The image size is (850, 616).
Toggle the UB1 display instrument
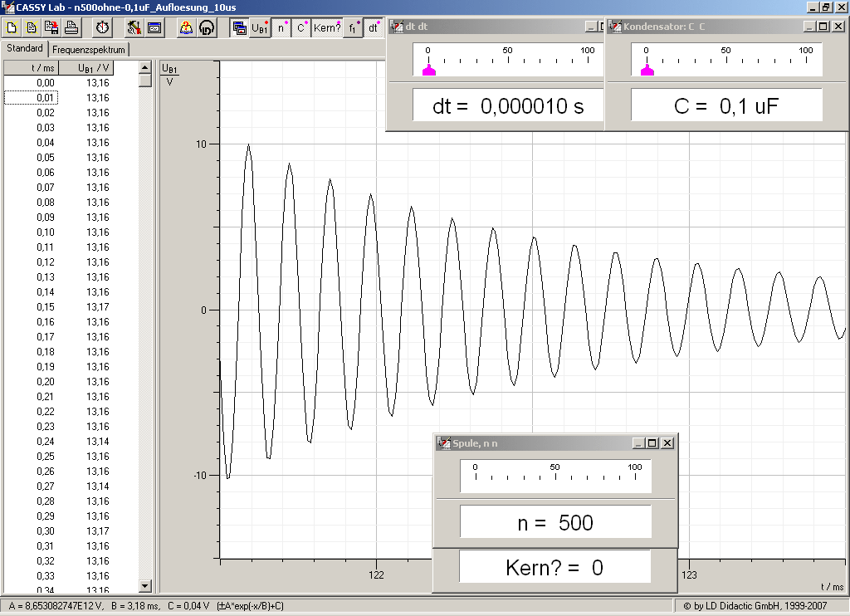[x=260, y=27]
